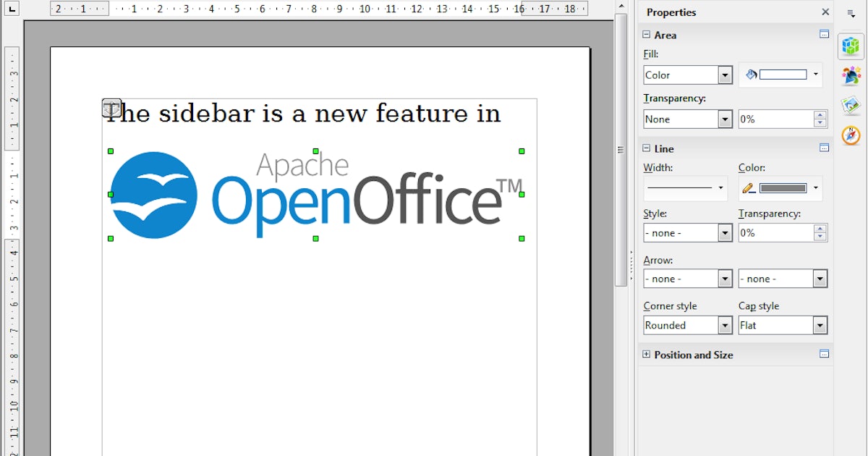Click the text 'The sidebar is a new feature in'

click(303, 113)
